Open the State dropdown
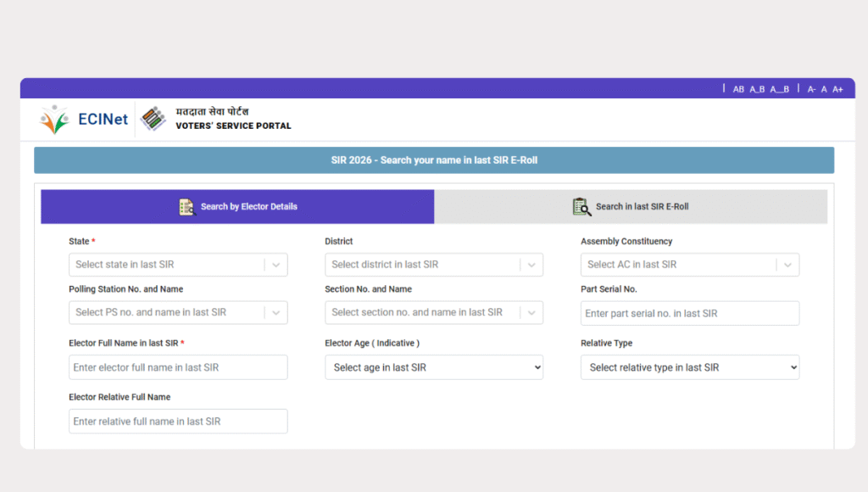Viewport: 868px width, 492px height. [178, 265]
